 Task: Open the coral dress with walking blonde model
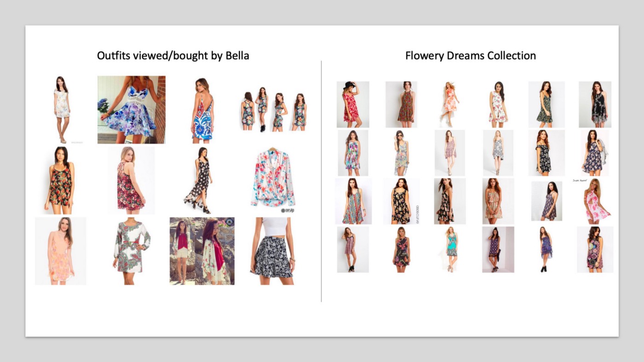(449, 104)
